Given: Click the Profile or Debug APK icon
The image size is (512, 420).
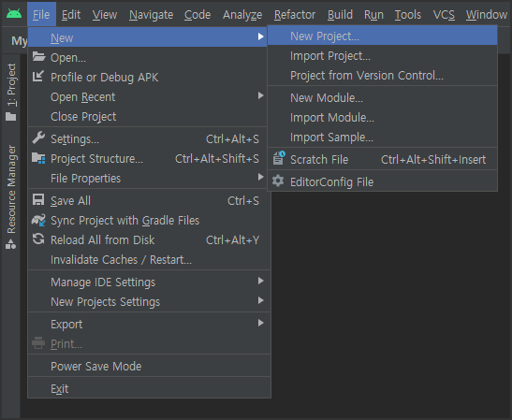Looking at the screenshot, I should pyautogui.click(x=38, y=77).
